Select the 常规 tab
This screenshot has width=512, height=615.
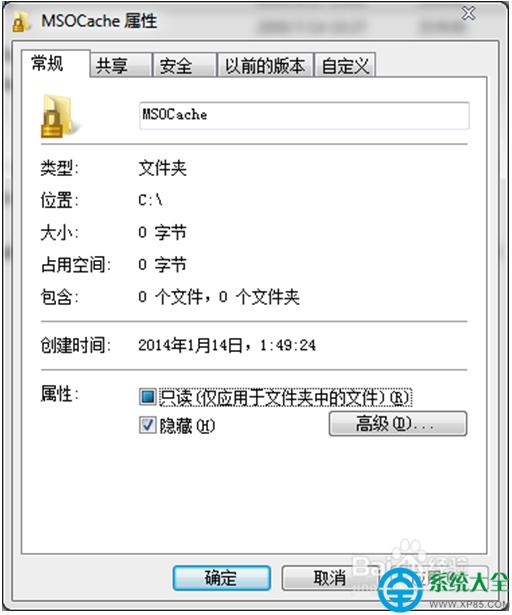point(55,64)
